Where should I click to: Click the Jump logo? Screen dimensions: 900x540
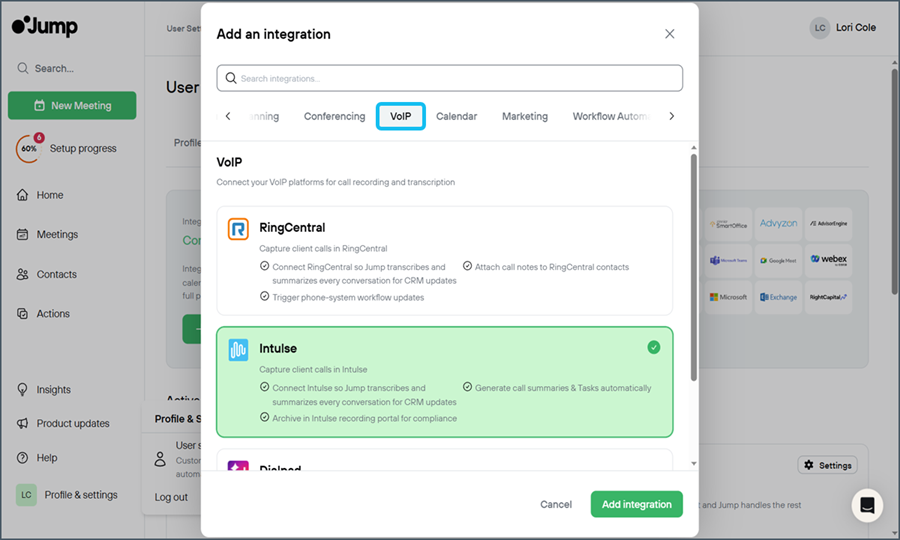(x=45, y=26)
